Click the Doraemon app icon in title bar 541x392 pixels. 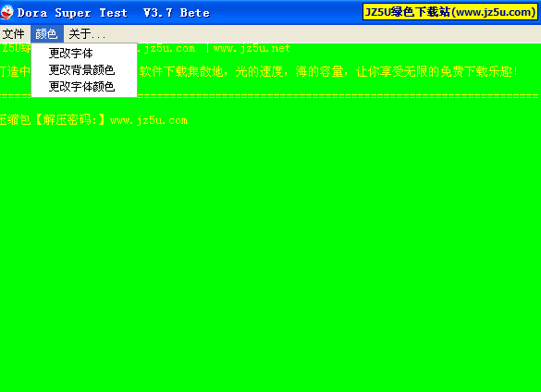(x=6, y=12)
